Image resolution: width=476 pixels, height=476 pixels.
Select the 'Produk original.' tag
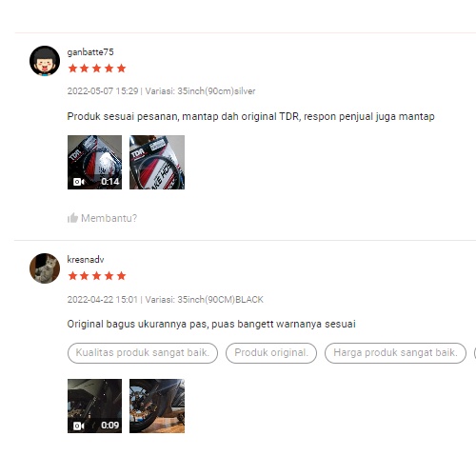(271, 353)
